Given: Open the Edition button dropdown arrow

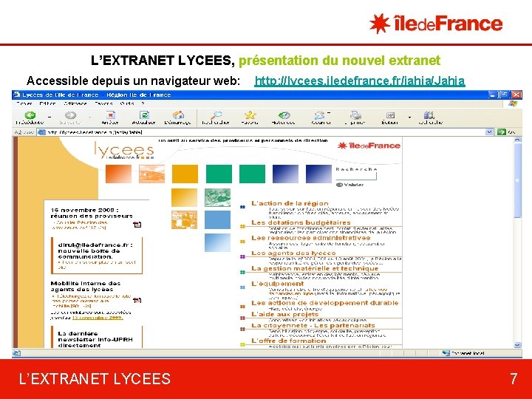Looking at the screenshot, I should click(409, 117).
